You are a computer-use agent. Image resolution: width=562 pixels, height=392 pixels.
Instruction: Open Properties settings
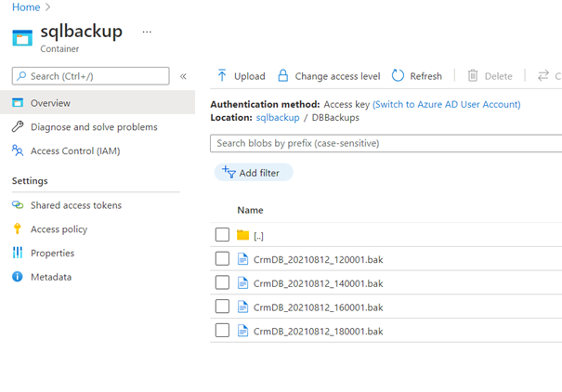pos(52,253)
